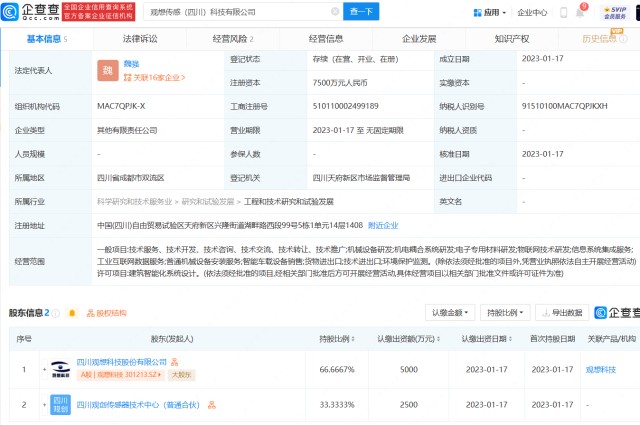The height and width of the screenshot is (425, 640).
Task: Select registered capital 7500万元人民币
Action: (x=340, y=83)
